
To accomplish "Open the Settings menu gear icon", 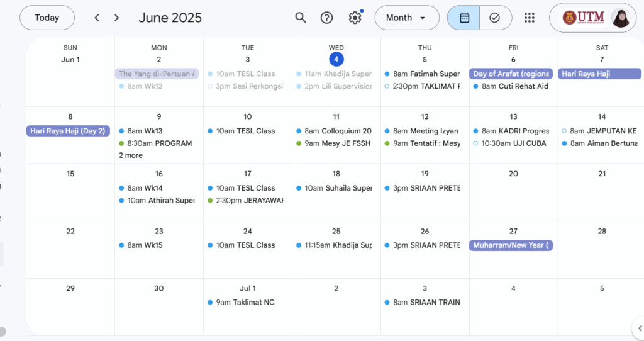I will point(355,18).
